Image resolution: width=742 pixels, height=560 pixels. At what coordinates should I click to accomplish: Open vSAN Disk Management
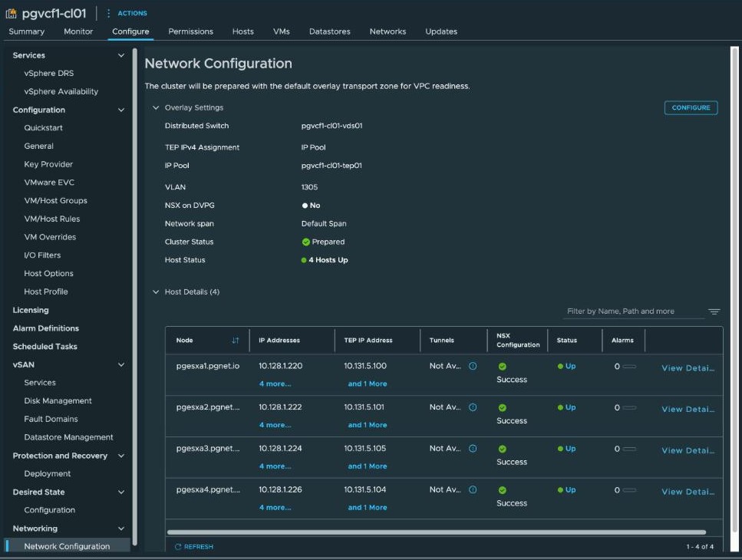point(58,400)
